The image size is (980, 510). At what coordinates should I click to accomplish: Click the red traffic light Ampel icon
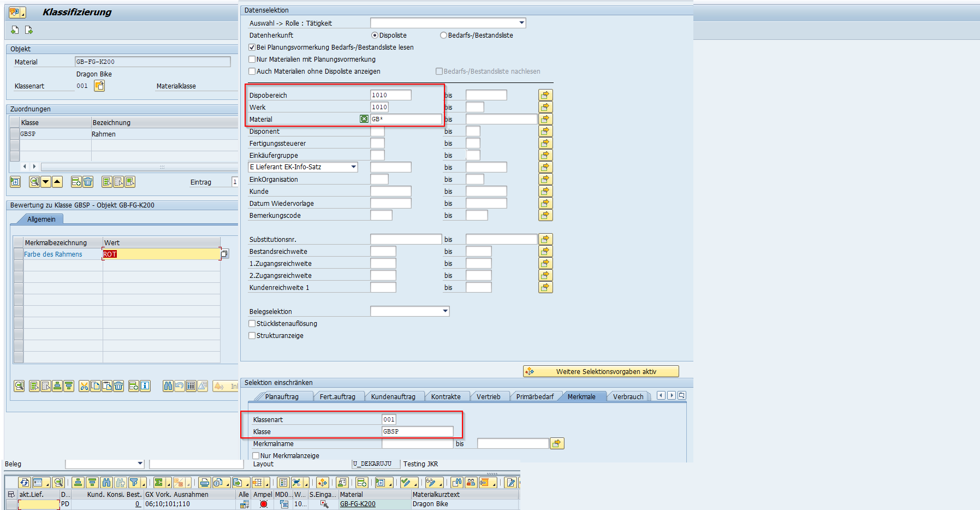click(263, 504)
